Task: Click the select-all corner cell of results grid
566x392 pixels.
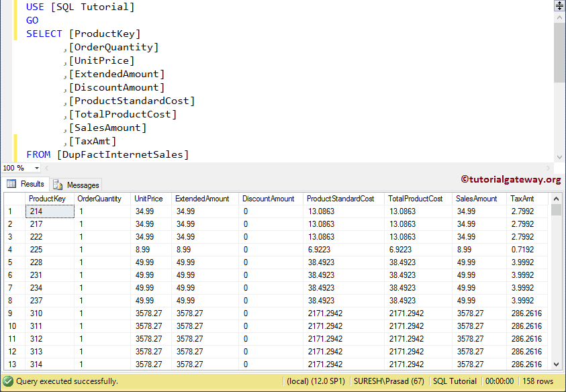Action: [13, 198]
